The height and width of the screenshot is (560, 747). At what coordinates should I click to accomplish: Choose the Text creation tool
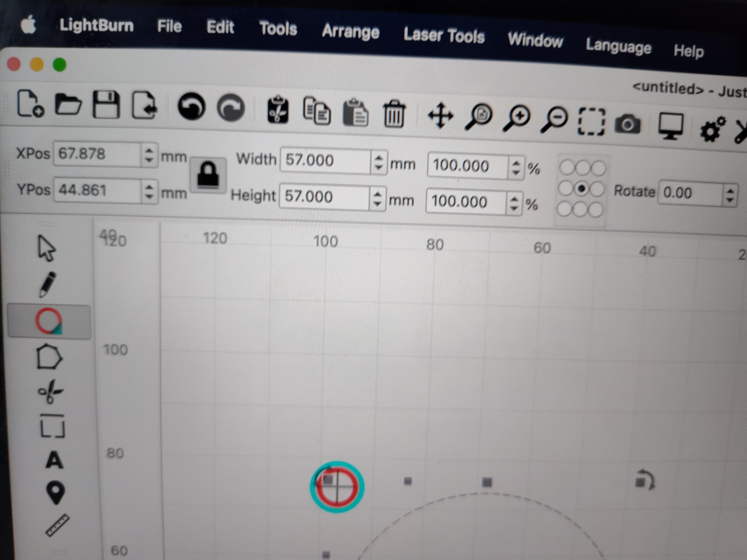tap(54, 460)
